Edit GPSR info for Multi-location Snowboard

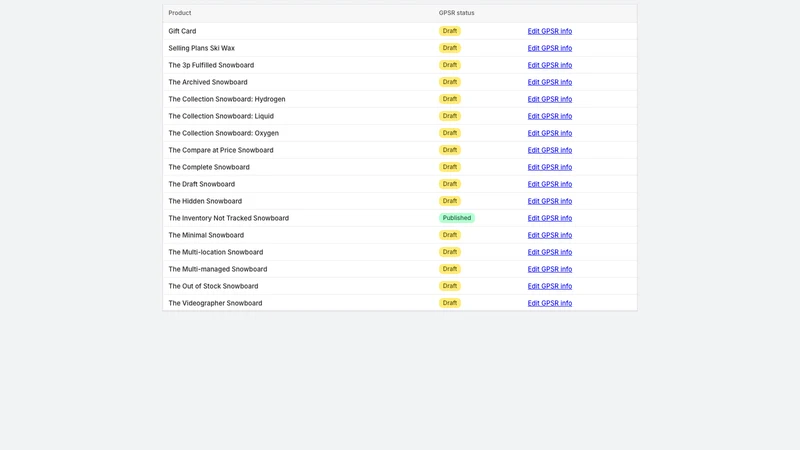click(549, 252)
